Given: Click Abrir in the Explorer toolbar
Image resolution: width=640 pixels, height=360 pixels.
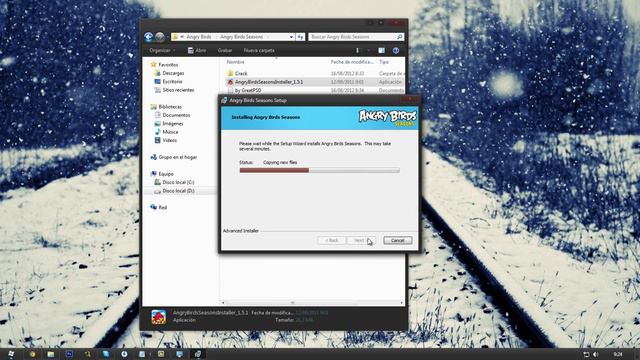Looking at the screenshot, I should [x=197, y=51].
